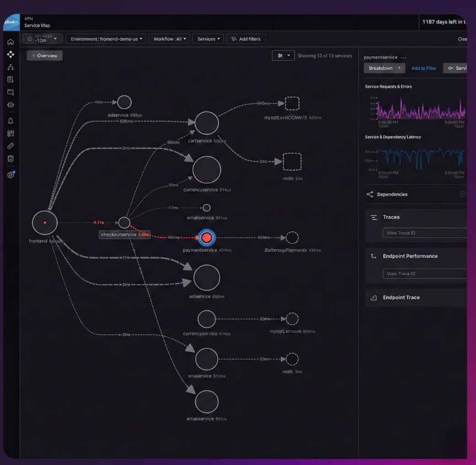Open the Log Observer sidebar icon
This screenshot has height=465, width=476.
(x=11, y=79)
